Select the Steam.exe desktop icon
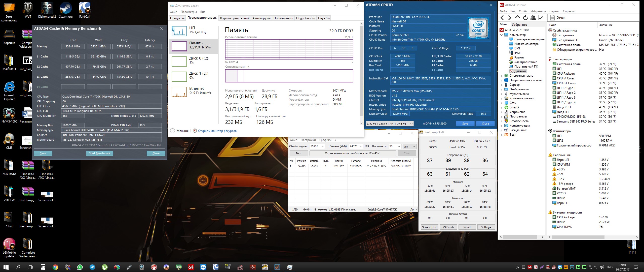 pyautogui.click(x=66, y=10)
